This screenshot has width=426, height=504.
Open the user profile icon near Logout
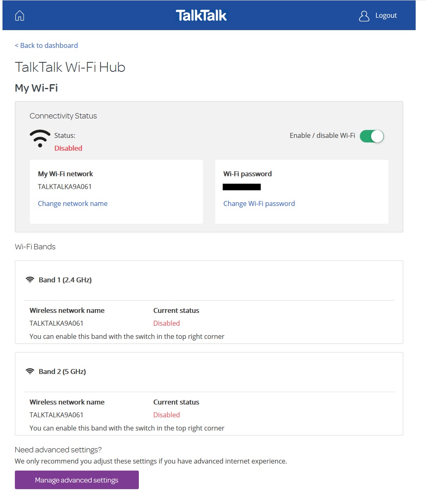(x=364, y=16)
